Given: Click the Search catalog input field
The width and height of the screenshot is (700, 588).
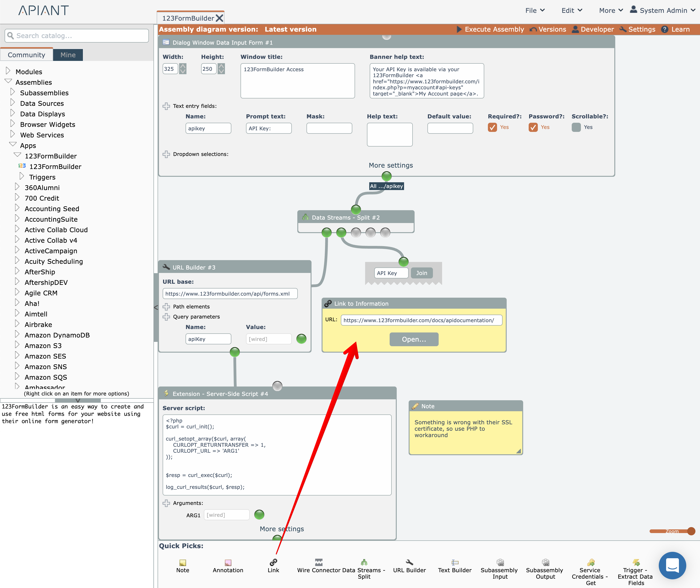Looking at the screenshot, I should [x=77, y=36].
